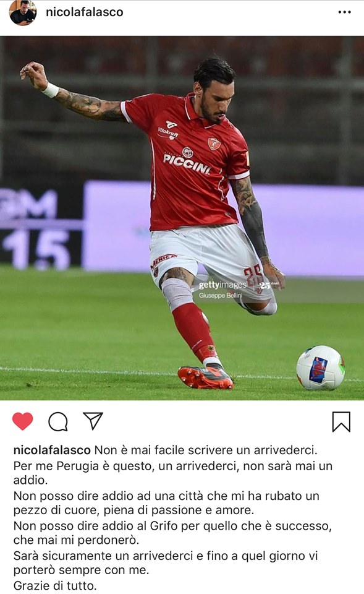Tap the PICCINI sponsor logo on jersey
This screenshot has height=594, width=364.
187,163
